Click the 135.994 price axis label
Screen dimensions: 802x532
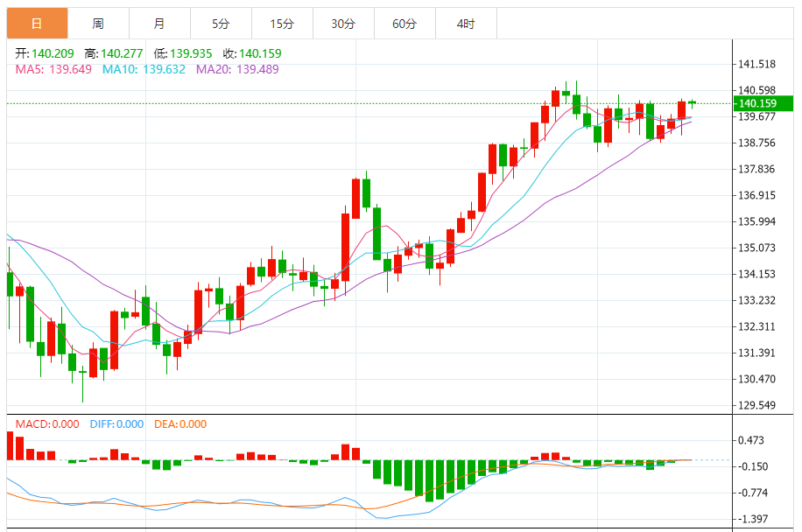[x=756, y=221]
